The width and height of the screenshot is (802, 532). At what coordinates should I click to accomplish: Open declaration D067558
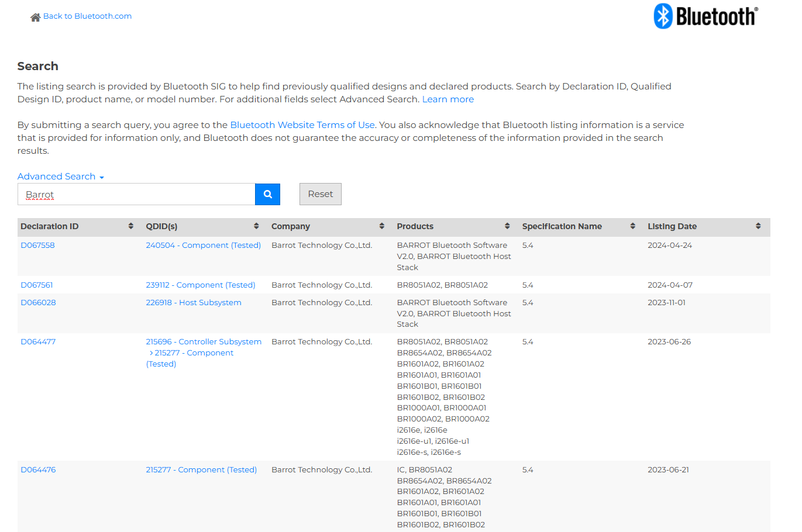coord(37,246)
